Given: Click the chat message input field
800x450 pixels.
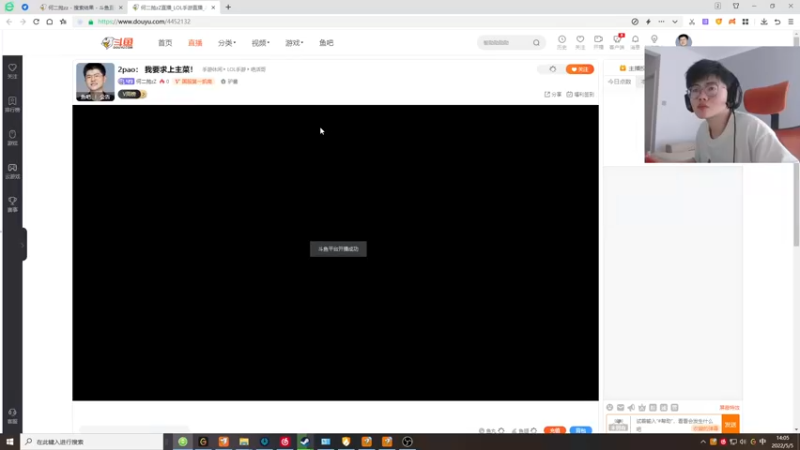Looking at the screenshot, I should [x=677, y=424].
